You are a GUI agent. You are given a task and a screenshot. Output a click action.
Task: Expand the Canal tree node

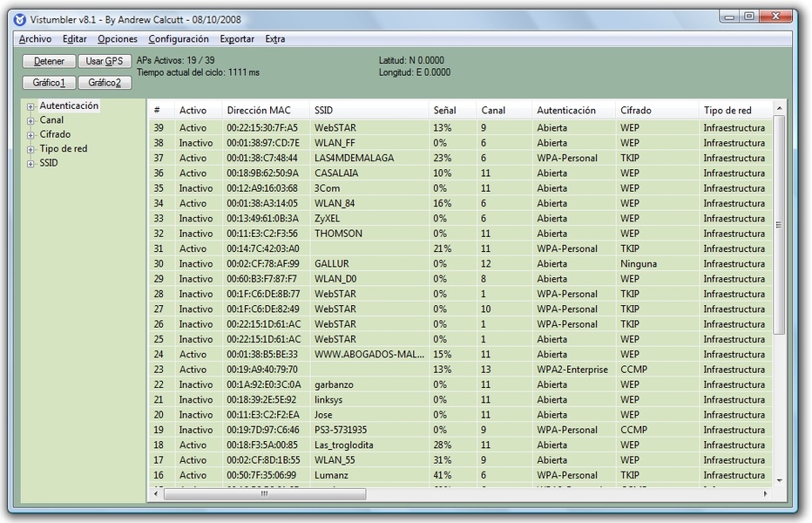coord(30,120)
